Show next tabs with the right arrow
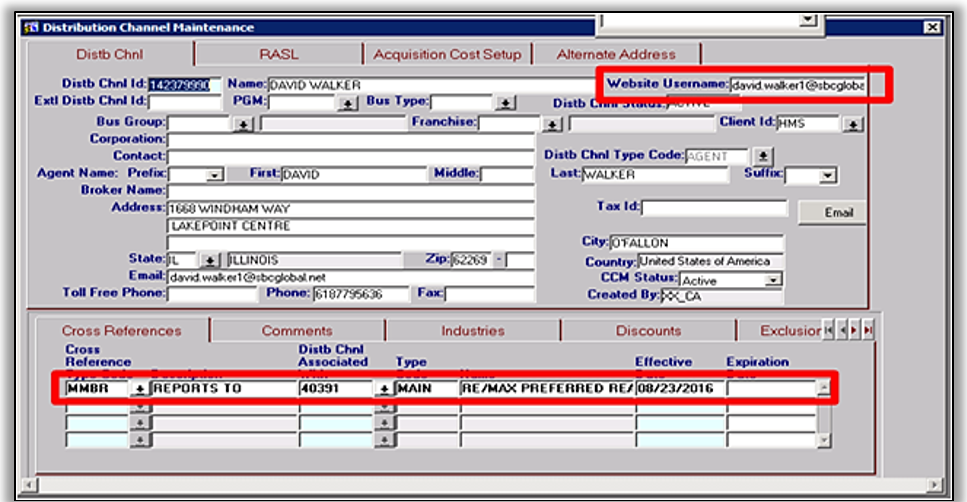This screenshot has width=967, height=502. click(854, 331)
